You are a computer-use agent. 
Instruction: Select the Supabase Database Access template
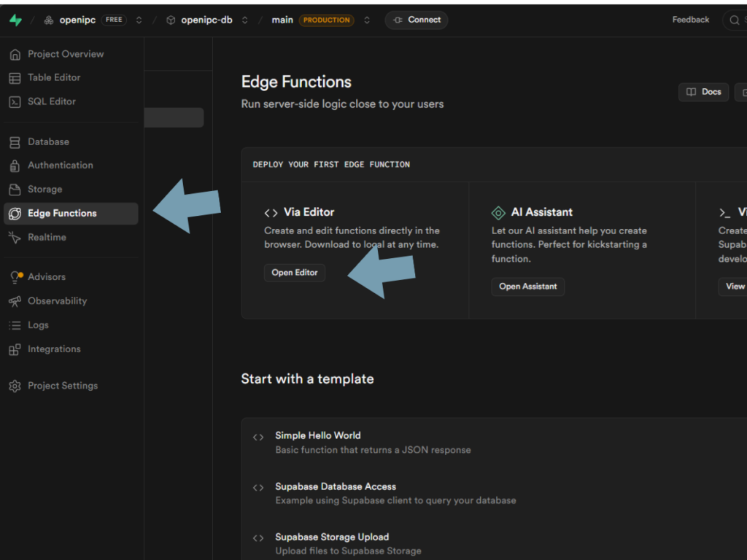[494, 494]
